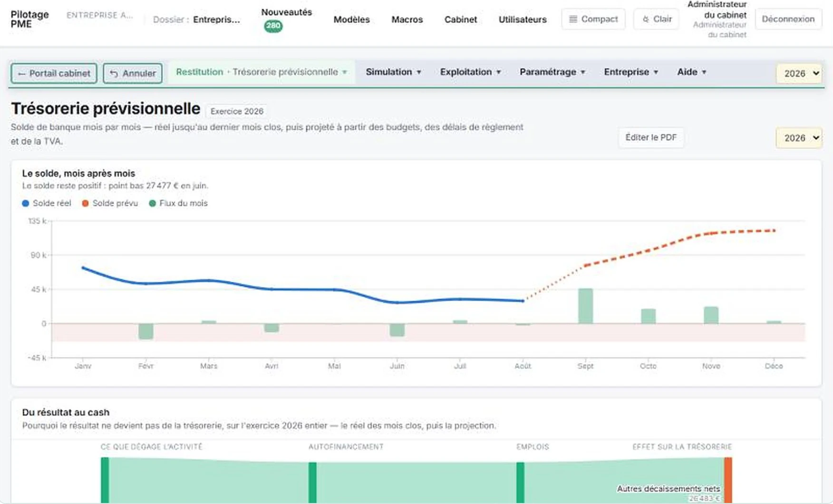This screenshot has height=504, width=833.
Task: Open the Nouveautés menu item
Action: pos(287,12)
